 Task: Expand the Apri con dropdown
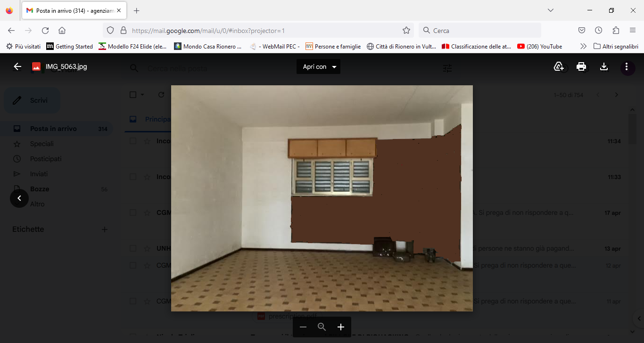pyautogui.click(x=318, y=66)
